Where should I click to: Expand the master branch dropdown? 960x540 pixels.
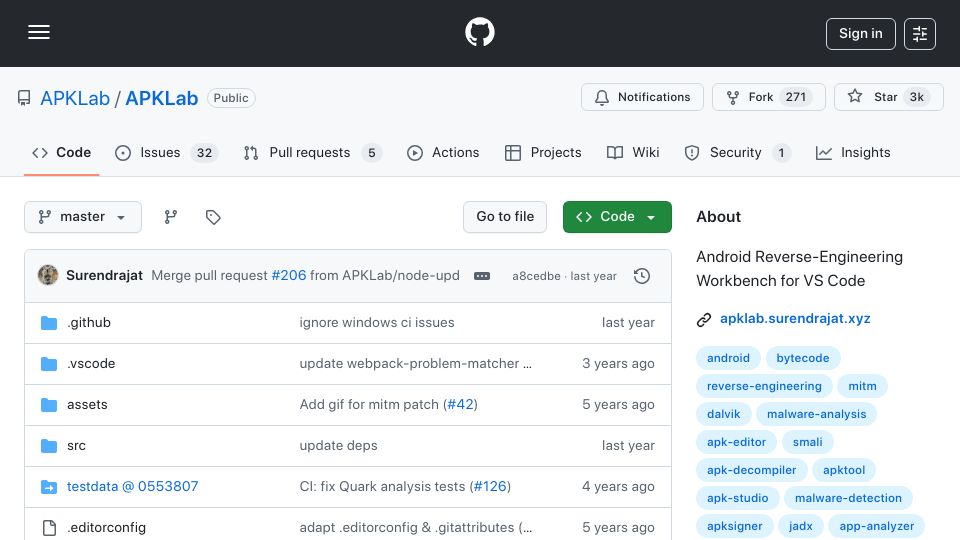(x=83, y=217)
